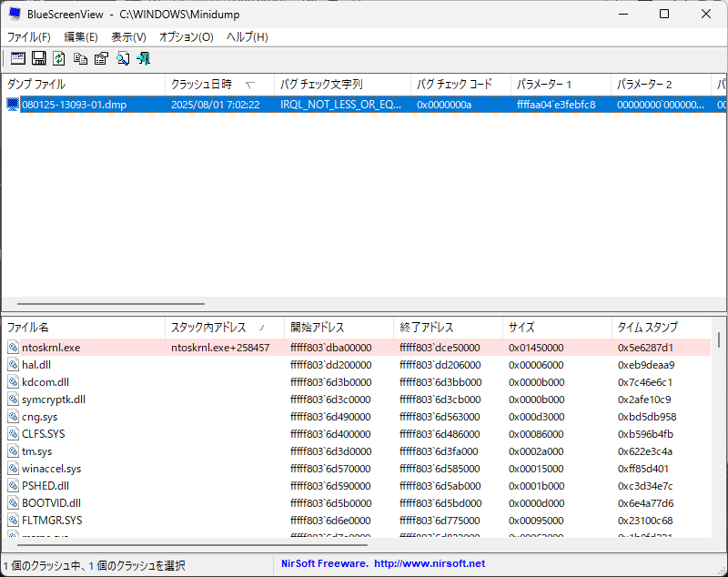The height and width of the screenshot is (577, 728).
Task: Select the symcryptk.dll file name
Action: (54, 400)
